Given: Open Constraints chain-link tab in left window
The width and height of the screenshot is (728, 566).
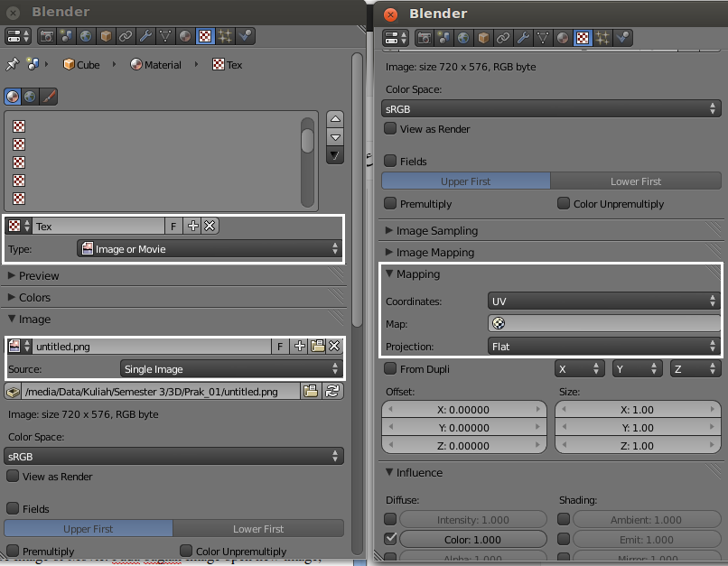Looking at the screenshot, I should point(126,36).
